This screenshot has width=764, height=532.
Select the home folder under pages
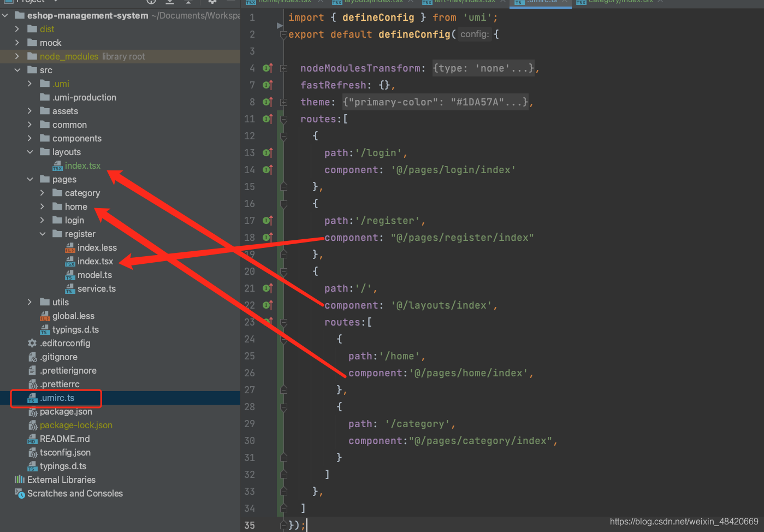coord(76,206)
